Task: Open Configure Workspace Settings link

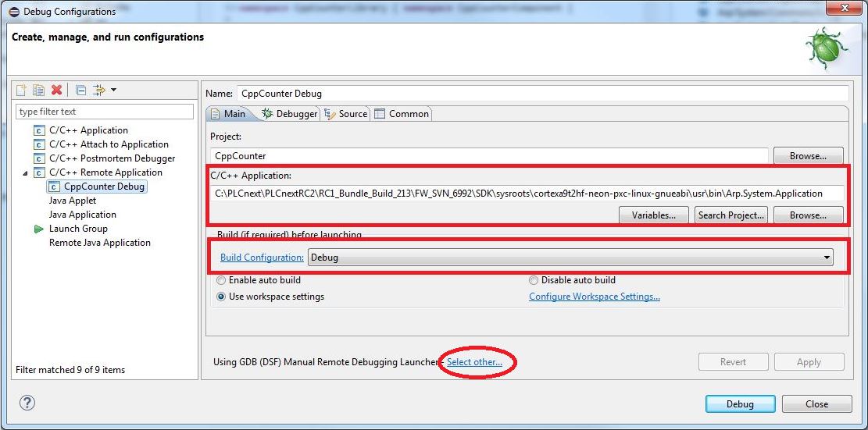Action: tap(595, 297)
